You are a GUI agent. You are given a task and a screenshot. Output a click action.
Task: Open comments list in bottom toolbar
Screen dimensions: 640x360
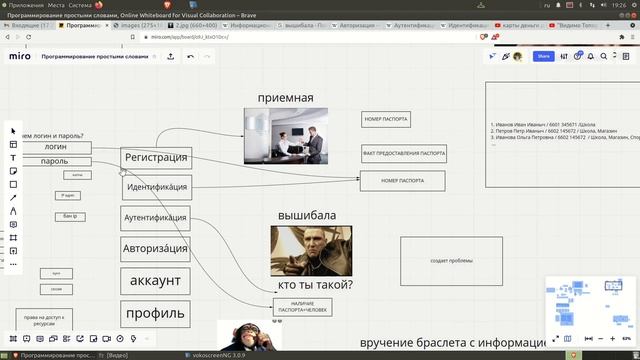click(40, 339)
